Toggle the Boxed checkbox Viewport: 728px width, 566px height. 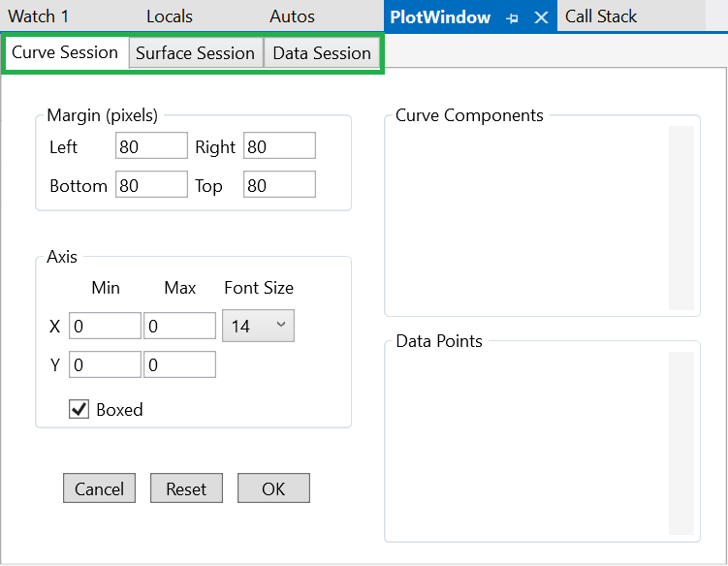click(79, 409)
